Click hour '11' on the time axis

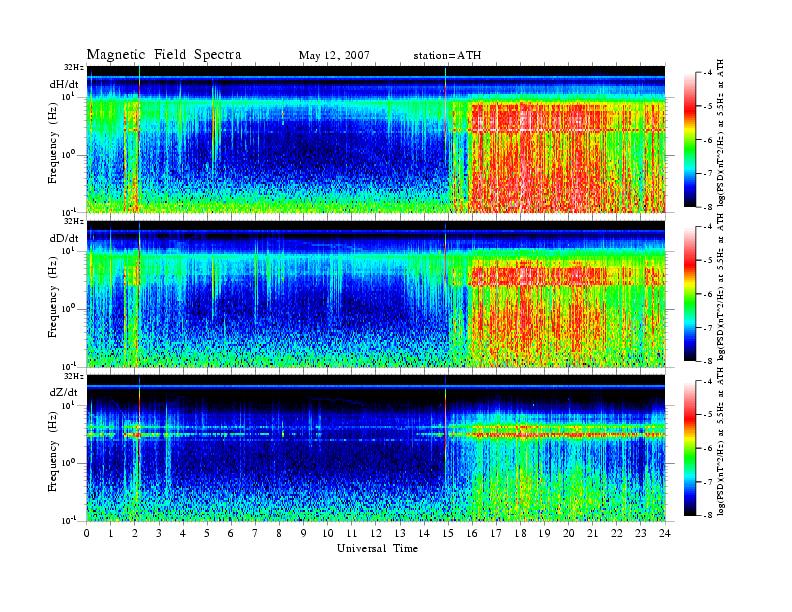click(352, 534)
